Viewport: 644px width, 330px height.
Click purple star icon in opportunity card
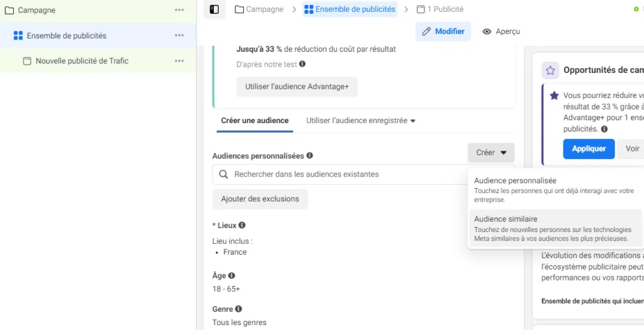coord(554,96)
